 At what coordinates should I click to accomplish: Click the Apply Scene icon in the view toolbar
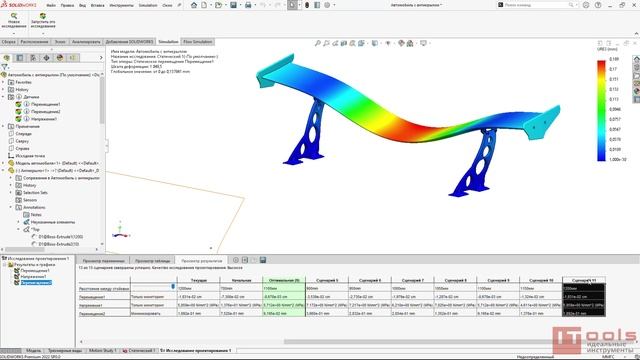tap(410, 43)
